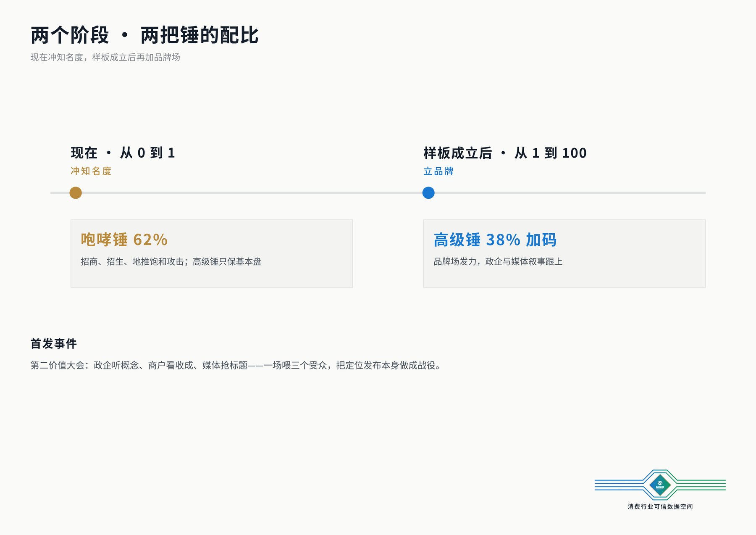
Task: Click the diamond logo icon at bottom right
Action: point(660,485)
